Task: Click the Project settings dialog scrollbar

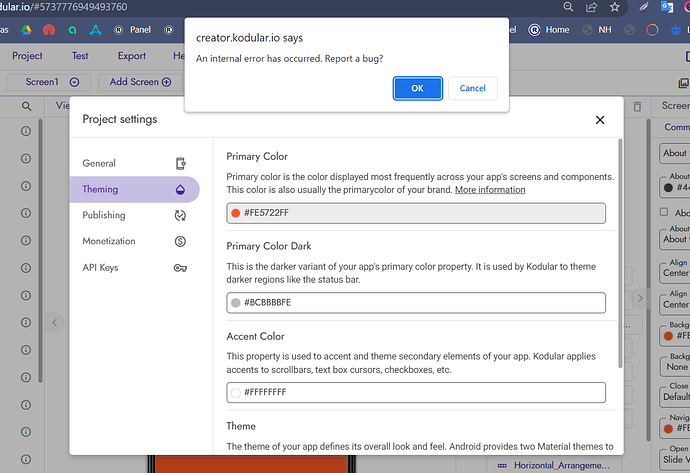Action: [x=620, y=253]
